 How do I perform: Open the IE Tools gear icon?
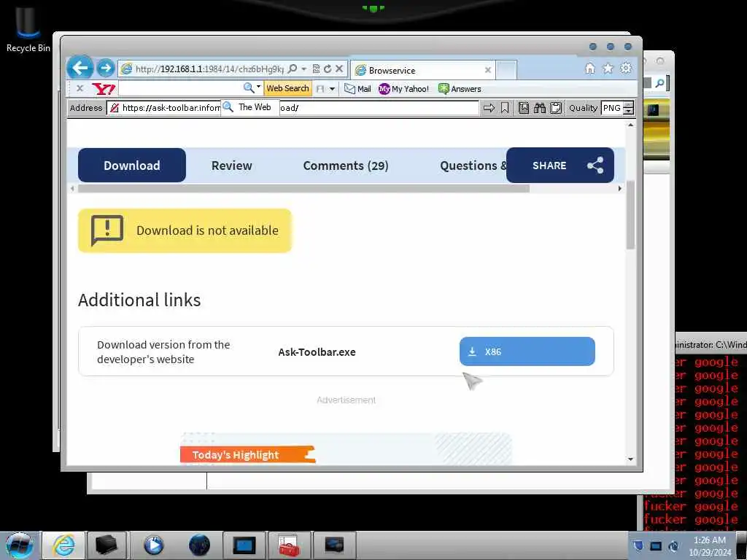click(x=626, y=69)
